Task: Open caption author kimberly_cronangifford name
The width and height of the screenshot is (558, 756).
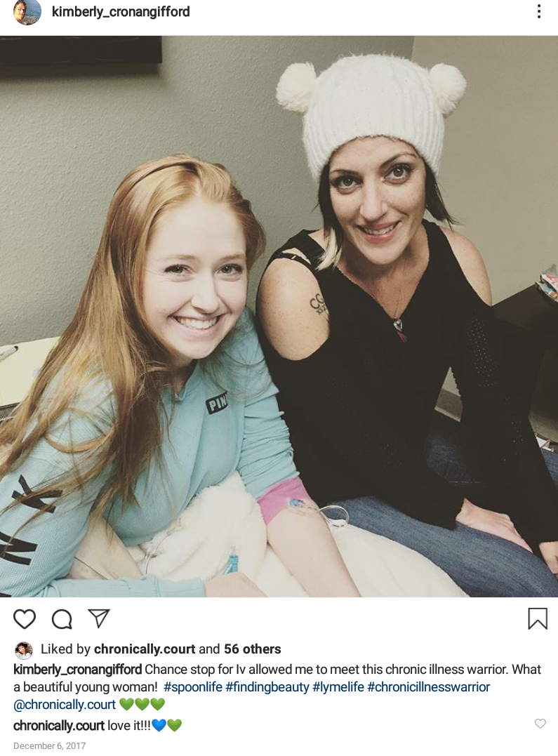Action: [x=78, y=670]
